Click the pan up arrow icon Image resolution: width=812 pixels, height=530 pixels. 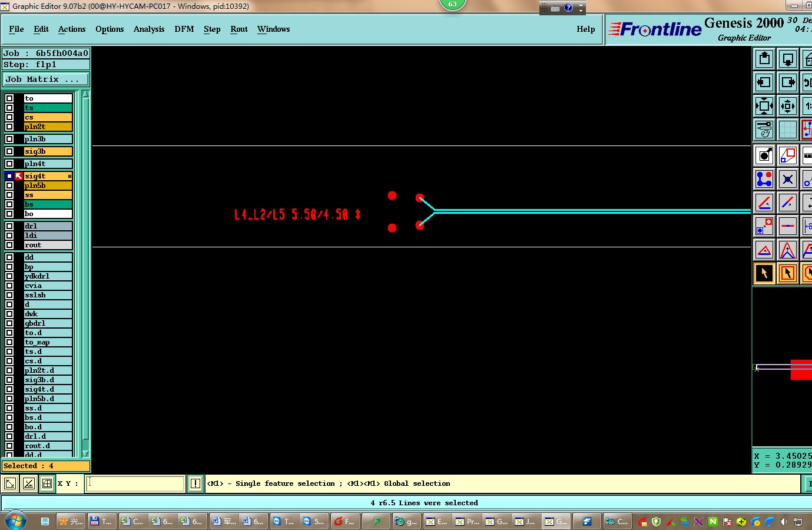764,59
